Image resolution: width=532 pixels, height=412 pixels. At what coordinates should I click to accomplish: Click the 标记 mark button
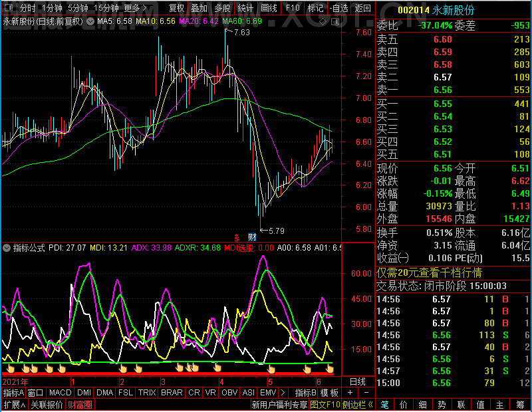[315, 8]
